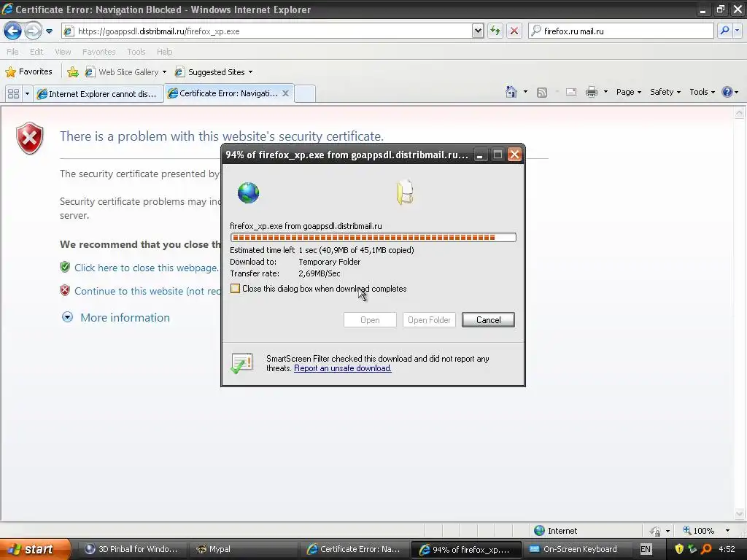Expand Web Slice Gallery dropdown arrow

pos(164,72)
